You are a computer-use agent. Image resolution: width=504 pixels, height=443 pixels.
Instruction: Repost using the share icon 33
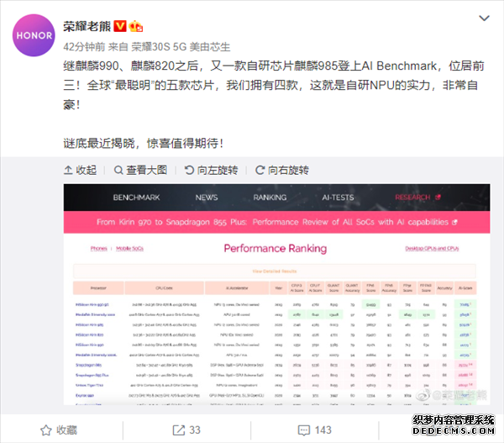tap(186, 430)
